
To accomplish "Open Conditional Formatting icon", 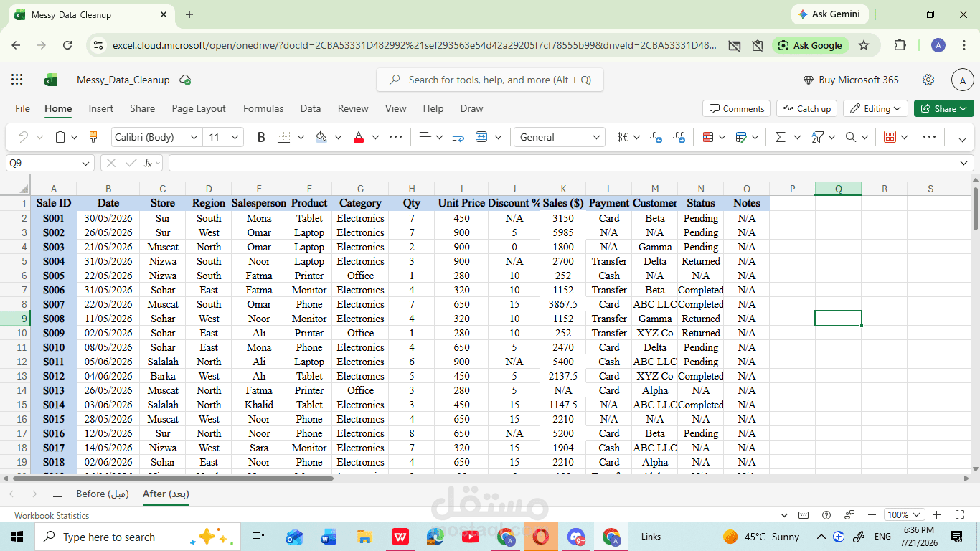I will click(x=708, y=137).
